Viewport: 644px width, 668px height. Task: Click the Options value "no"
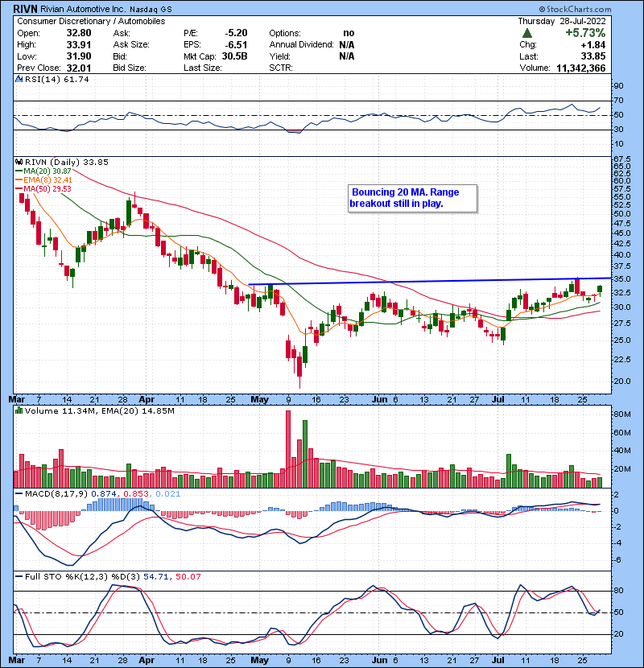click(349, 33)
